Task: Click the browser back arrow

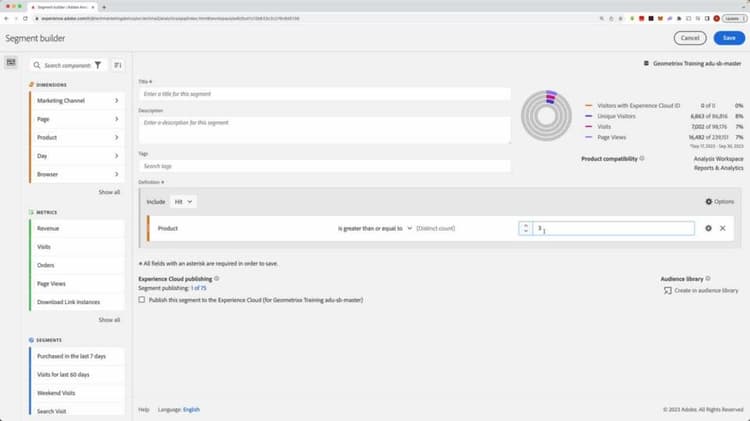Action: [6, 18]
